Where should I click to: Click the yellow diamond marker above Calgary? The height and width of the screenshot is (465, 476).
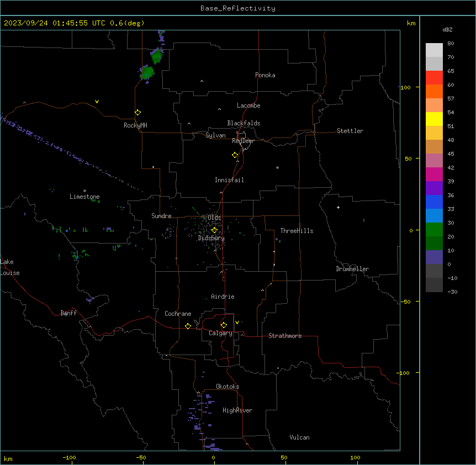coord(224,325)
